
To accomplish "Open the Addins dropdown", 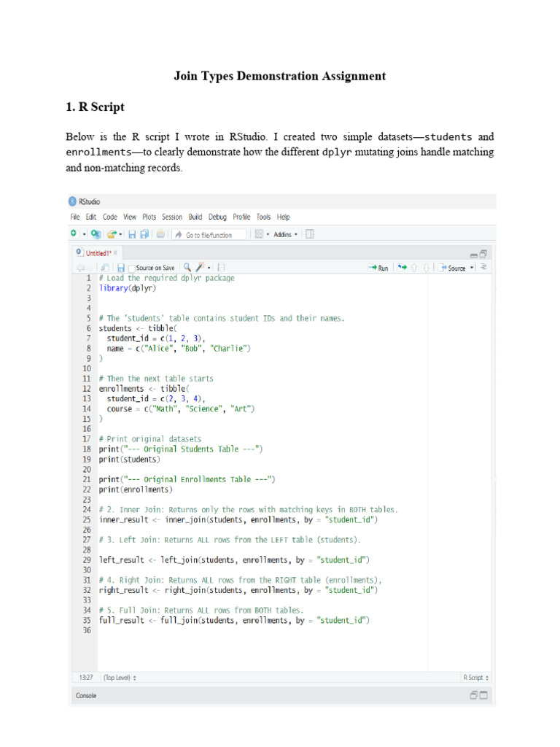I will point(286,234).
